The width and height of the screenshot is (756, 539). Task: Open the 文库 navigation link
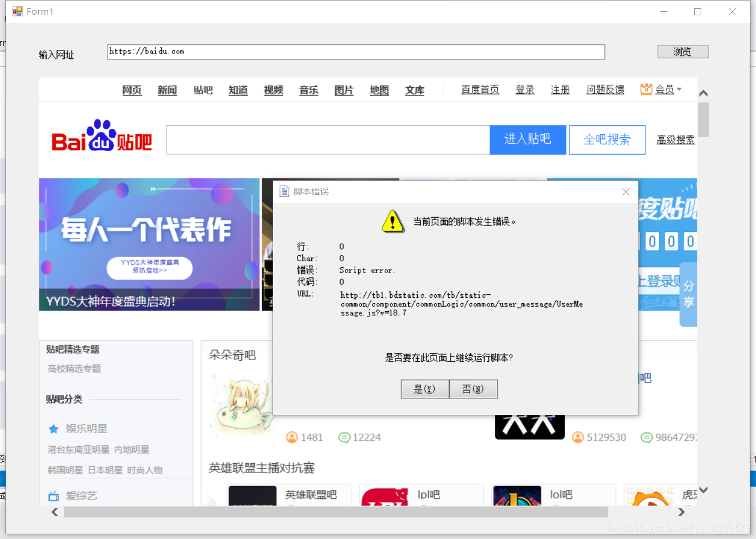[415, 90]
